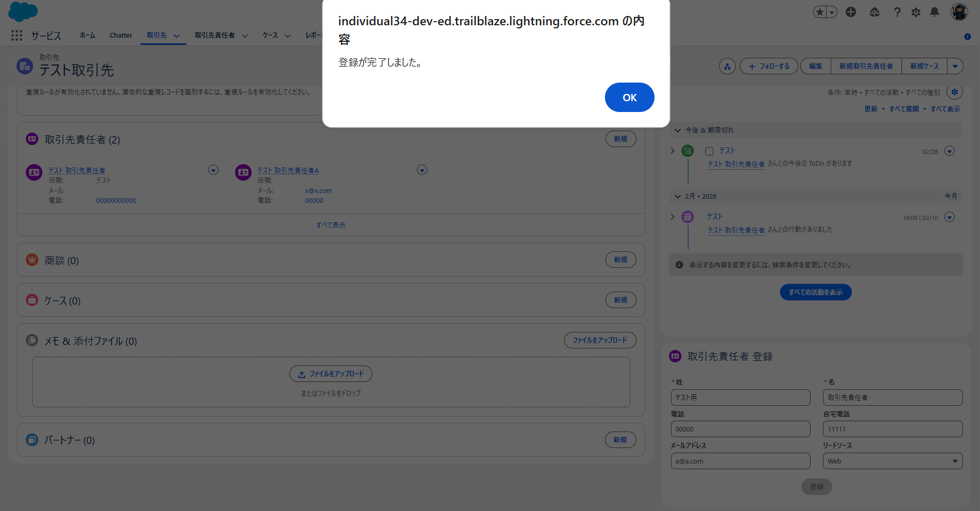Expand the テスト event timeline item
980x511 pixels.
tap(673, 217)
